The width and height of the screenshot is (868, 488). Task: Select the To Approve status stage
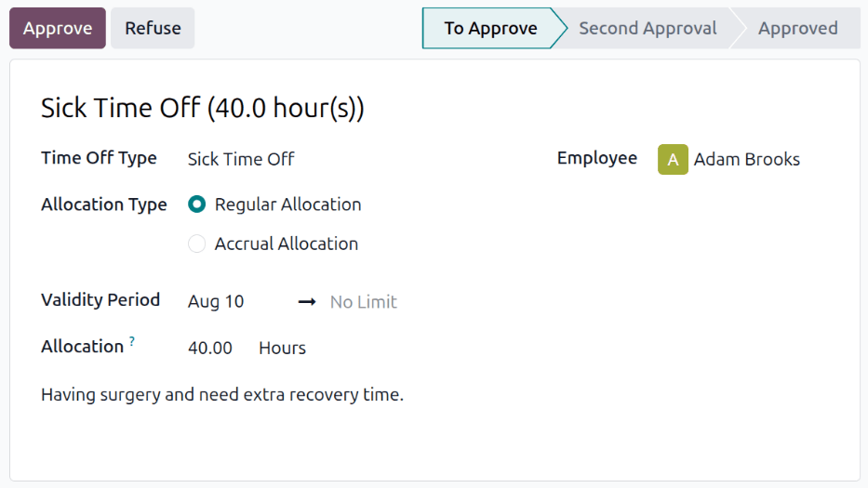(490, 28)
